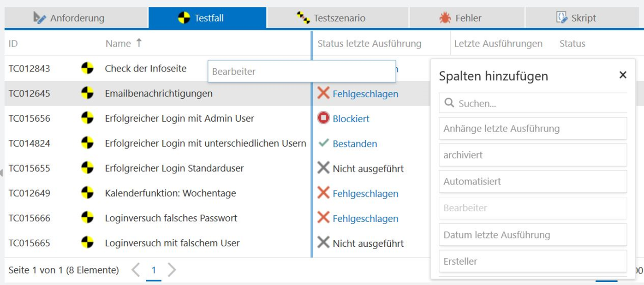Go to the next page arrow
Image resolution: width=644 pixels, height=285 pixels.
[172, 270]
